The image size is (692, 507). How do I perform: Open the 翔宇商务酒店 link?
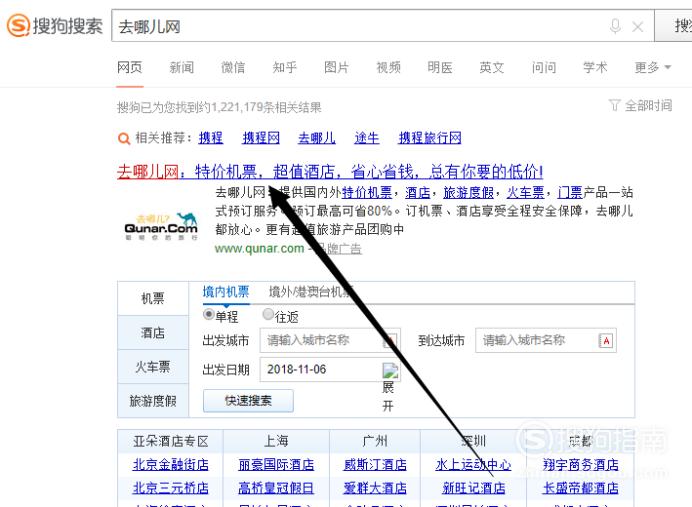point(580,464)
